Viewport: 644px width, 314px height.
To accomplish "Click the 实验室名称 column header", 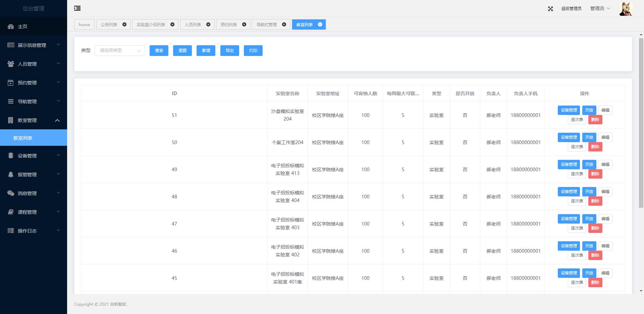I will (x=287, y=93).
